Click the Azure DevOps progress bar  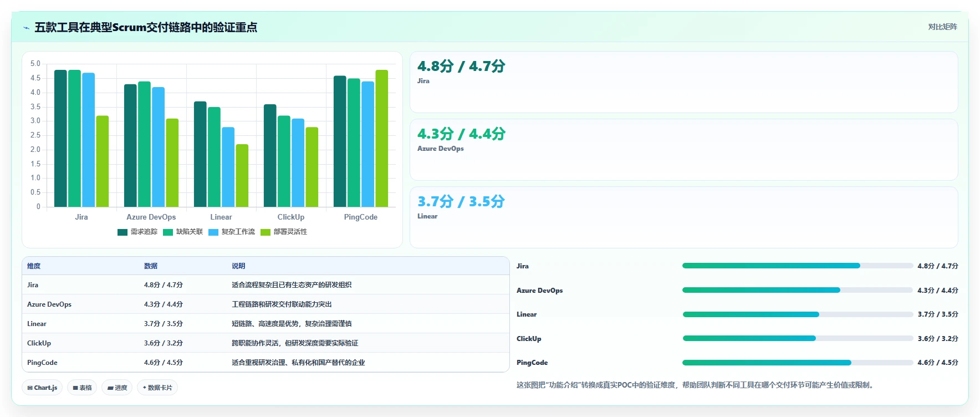point(798,290)
